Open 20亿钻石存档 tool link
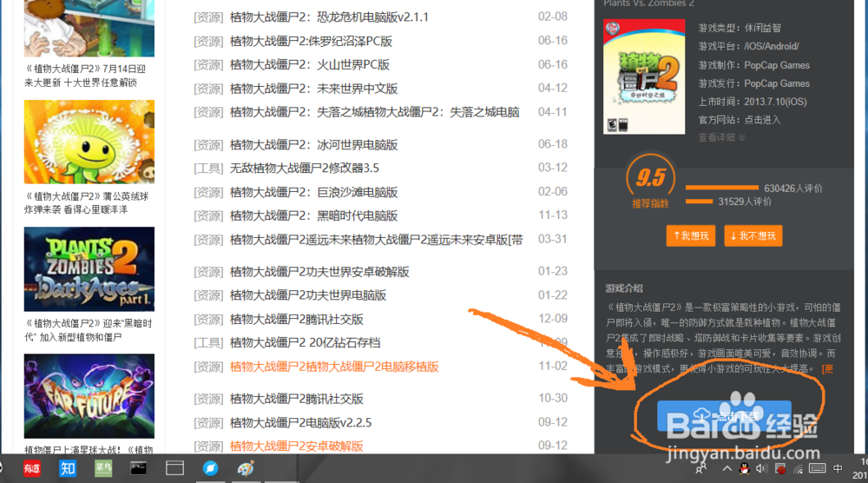The width and height of the screenshot is (868, 483). coord(305,343)
